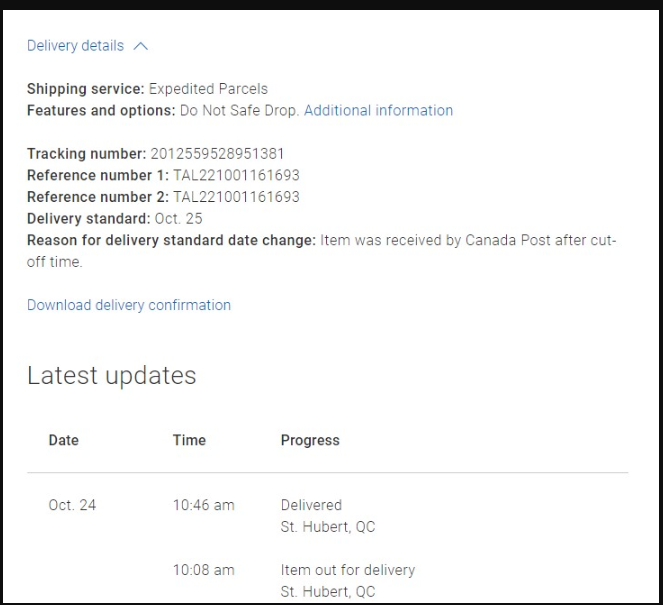Click the reason for delivery date change text

[468, 240]
